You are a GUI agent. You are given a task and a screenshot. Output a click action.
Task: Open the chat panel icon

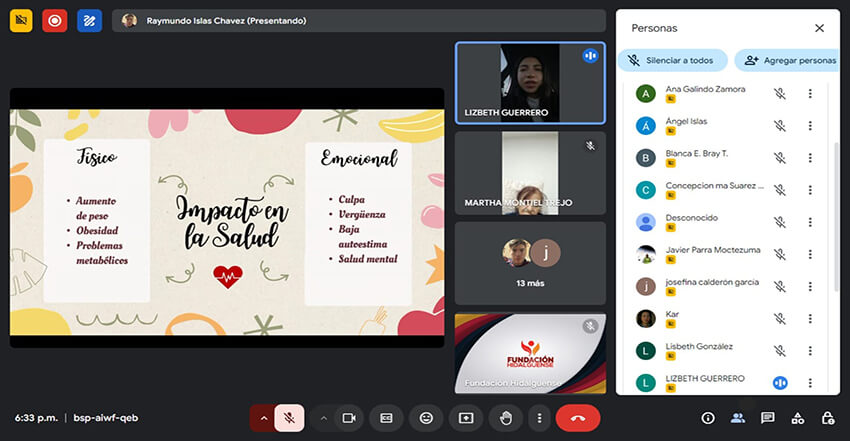[x=768, y=417]
